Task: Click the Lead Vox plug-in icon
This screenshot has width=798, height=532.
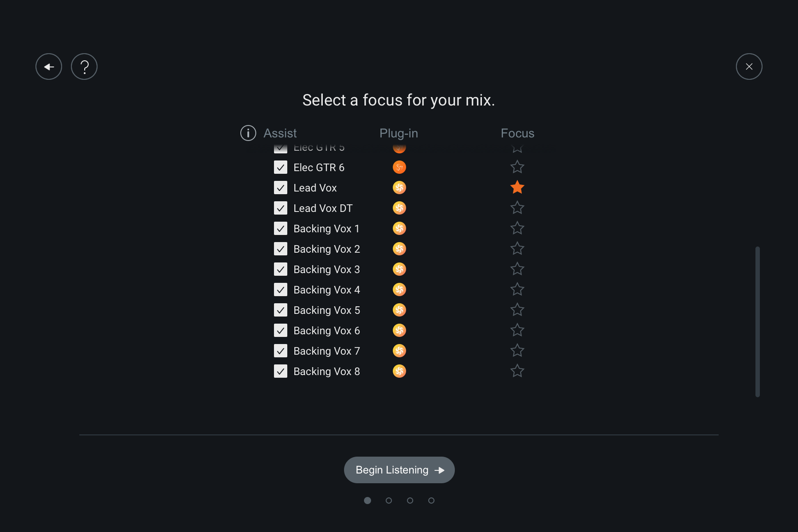Action: click(399, 188)
